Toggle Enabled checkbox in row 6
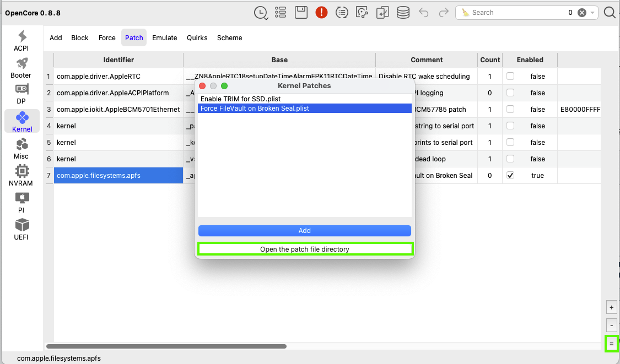The height and width of the screenshot is (364, 620). [x=510, y=159]
